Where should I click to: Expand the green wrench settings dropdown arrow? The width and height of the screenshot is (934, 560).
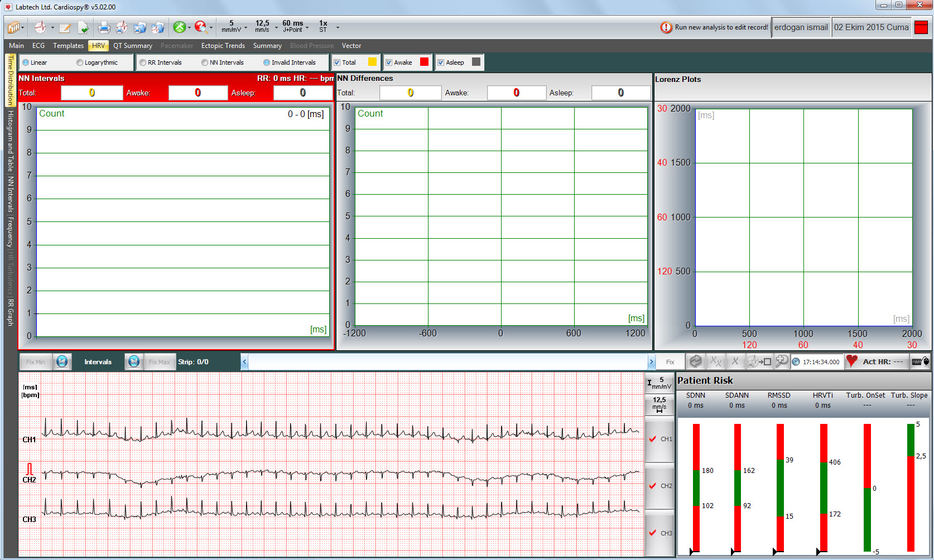tap(190, 27)
